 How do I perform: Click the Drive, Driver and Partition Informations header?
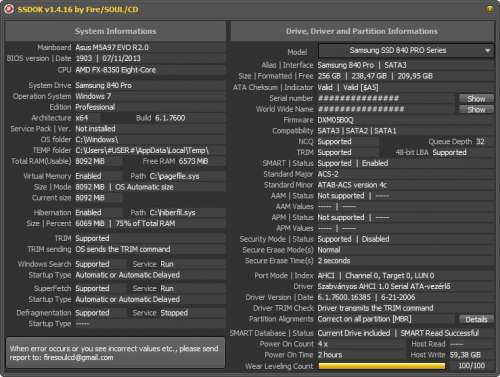pyautogui.click(x=362, y=31)
